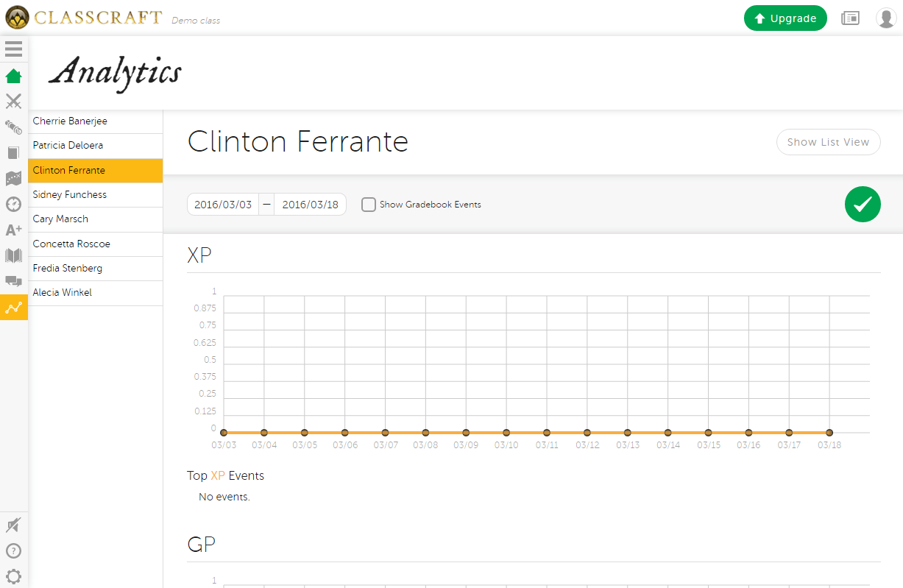Go to the green home icon
Image resolution: width=903 pixels, height=588 pixels.
(13, 76)
